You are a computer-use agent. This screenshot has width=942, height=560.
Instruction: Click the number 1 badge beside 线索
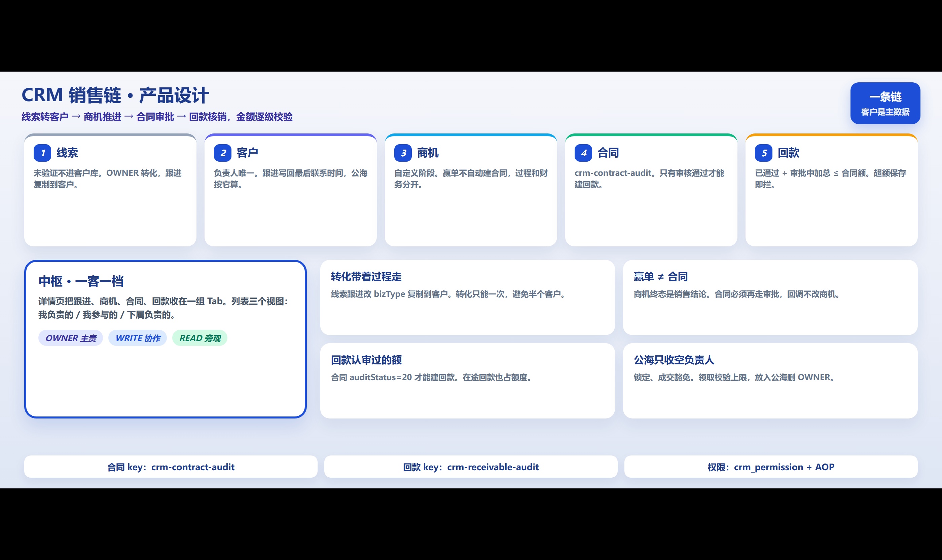[42, 153]
